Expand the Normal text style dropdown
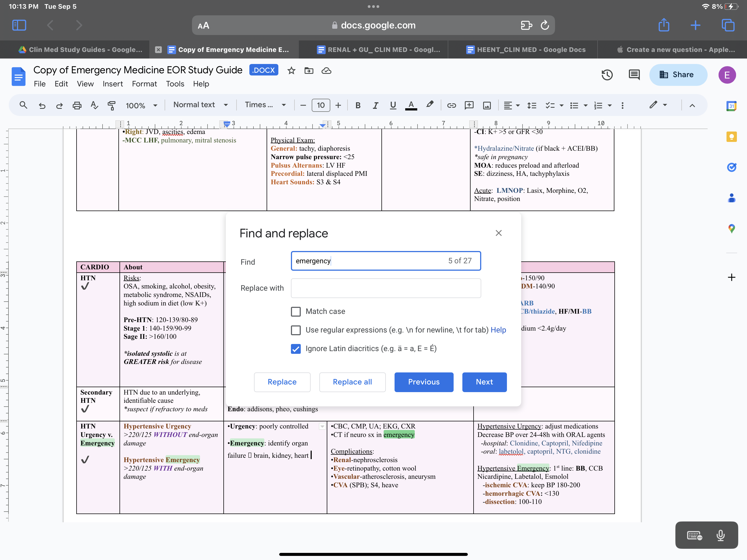Viewport: 747px width, 560px height. [x=201, y=105]
